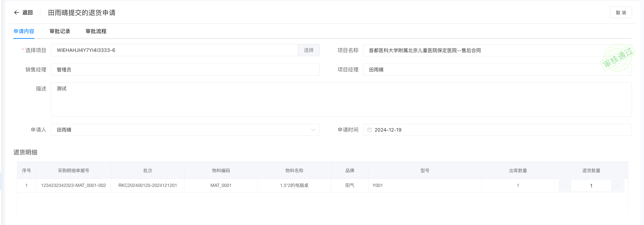
Task: Click the 批次 column header
Action: 148,170
